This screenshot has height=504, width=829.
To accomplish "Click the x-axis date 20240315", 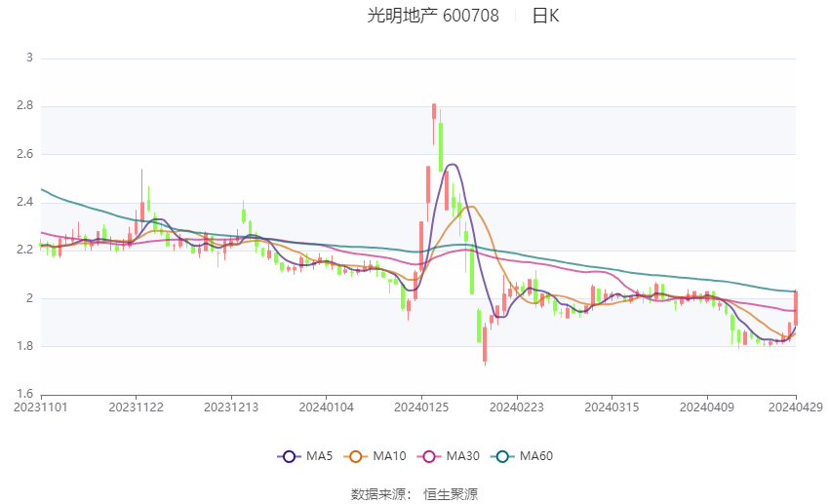I will point(612,407).
